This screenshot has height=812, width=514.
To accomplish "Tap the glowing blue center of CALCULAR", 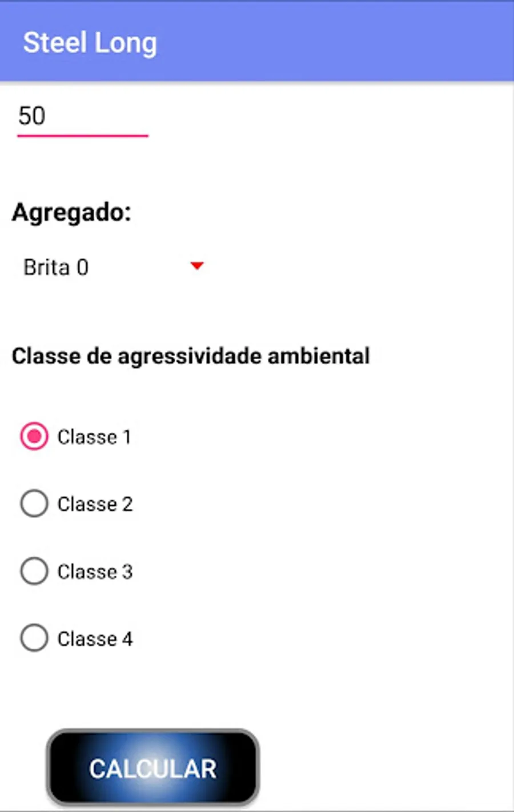I will point(153,768).
